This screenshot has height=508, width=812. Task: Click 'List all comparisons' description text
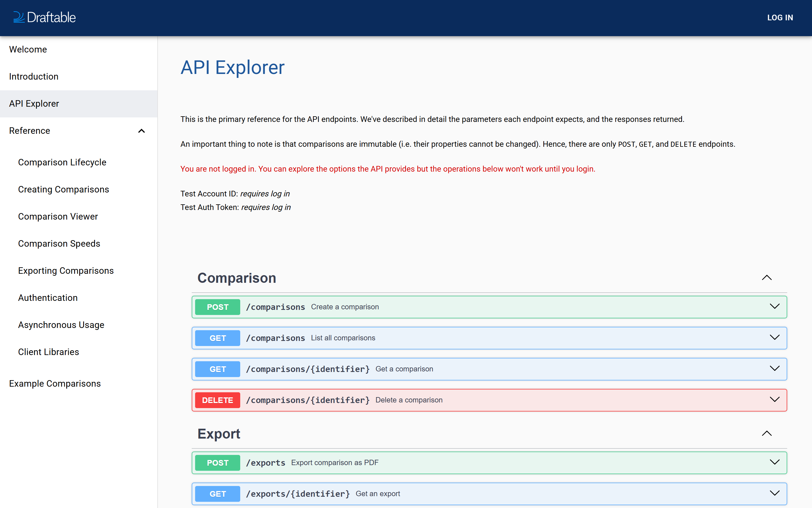pos(343,338)
